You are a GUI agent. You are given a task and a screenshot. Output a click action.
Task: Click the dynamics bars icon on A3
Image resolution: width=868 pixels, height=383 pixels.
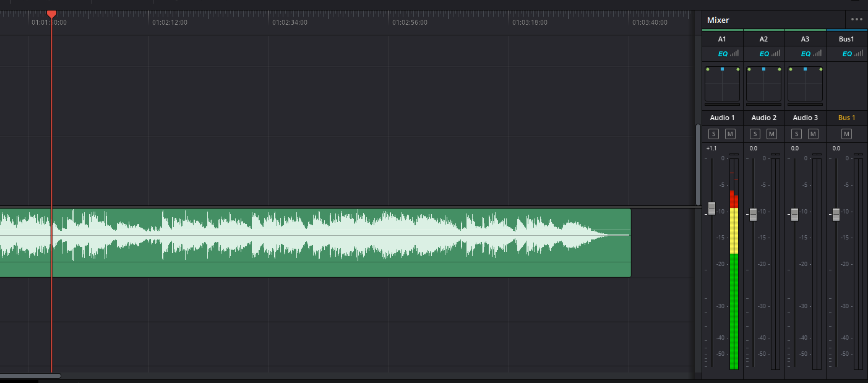817,54
